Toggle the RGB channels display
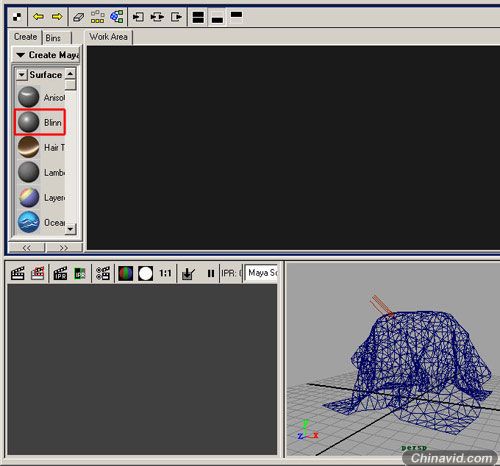 click(x=125, y=273)
